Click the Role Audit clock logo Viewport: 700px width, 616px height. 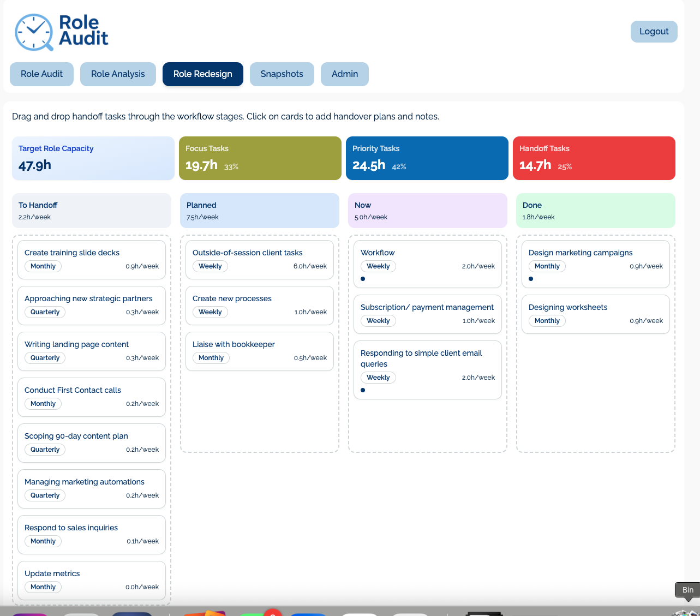pos(34,32)
